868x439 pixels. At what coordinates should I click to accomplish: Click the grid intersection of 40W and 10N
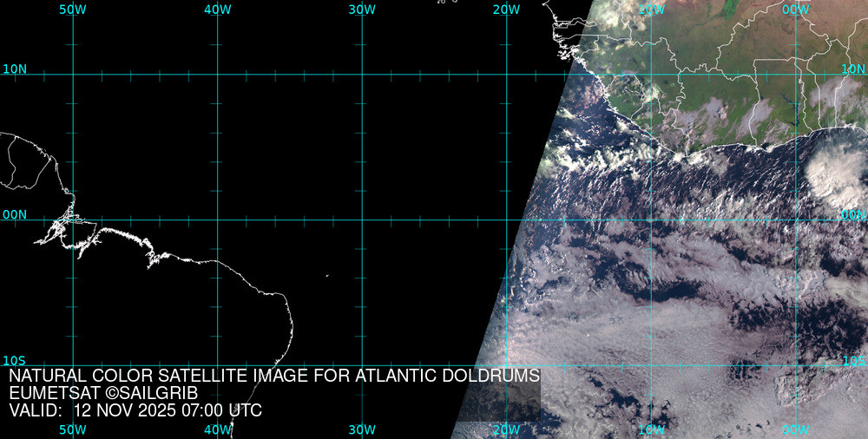coord(217,75)
